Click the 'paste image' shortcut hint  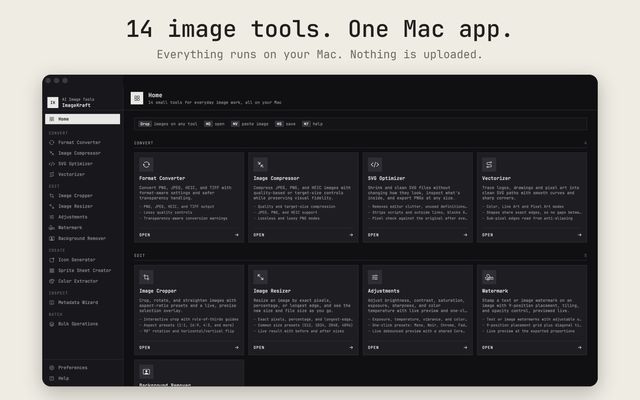pyautogui.click(x=255, y=124)
